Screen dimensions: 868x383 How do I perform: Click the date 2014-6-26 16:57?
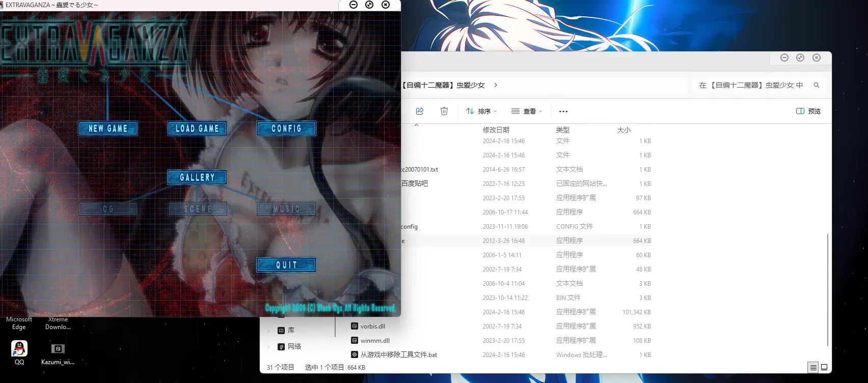(504, 170)
